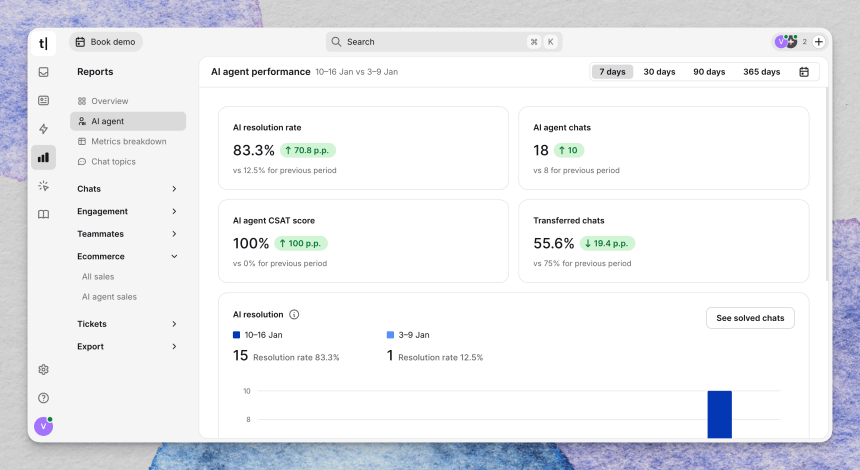Click the dark blue 10–16 Jan legend swatch
Image resolution: width=860 pixels, height=470 pixels.
pyautogui.click(x=236, y=335)
